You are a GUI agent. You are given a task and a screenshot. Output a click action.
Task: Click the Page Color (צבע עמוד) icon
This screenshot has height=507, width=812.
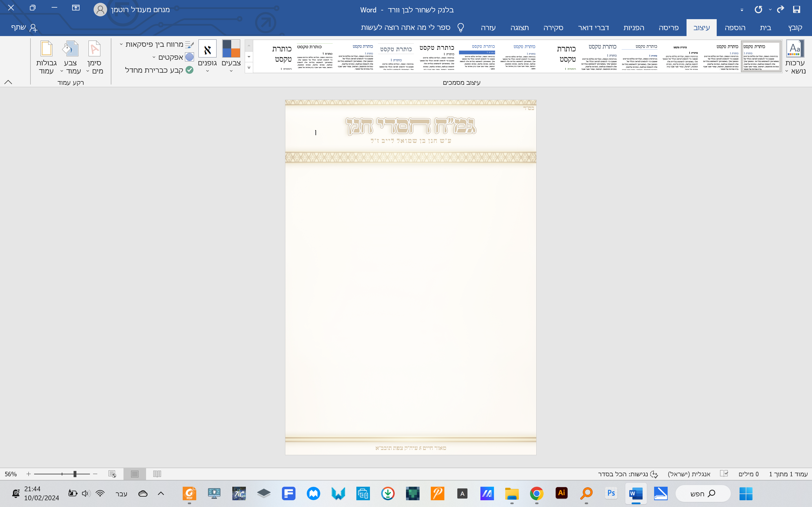point(70,49)
